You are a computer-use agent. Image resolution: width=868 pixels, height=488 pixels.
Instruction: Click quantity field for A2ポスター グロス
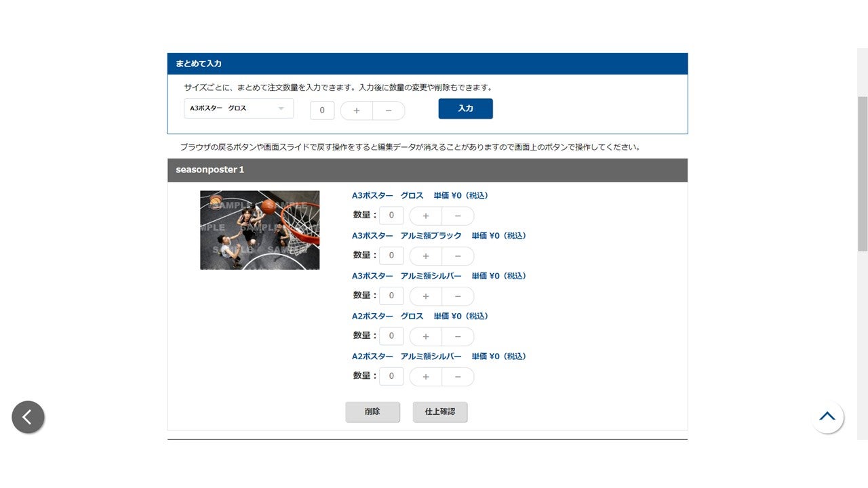click(391, 335)
